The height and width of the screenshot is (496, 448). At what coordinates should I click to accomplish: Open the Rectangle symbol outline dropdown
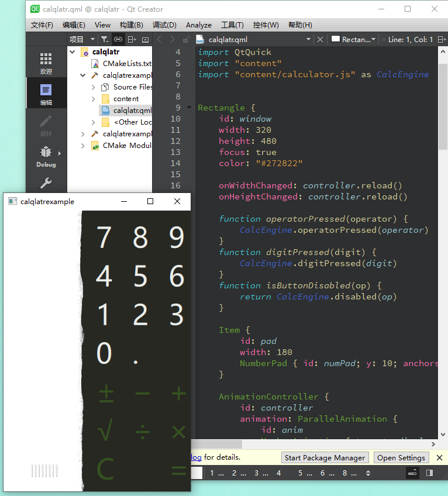pos(353,40)
